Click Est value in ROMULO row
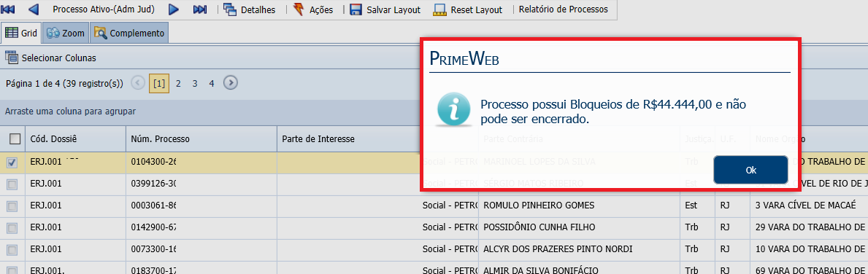 point(697,205)
